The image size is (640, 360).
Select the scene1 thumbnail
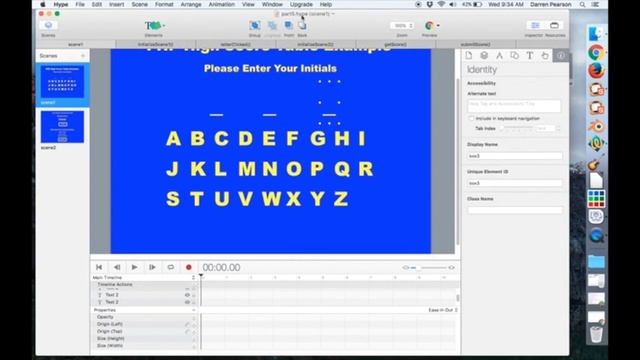tap(62, 82)
